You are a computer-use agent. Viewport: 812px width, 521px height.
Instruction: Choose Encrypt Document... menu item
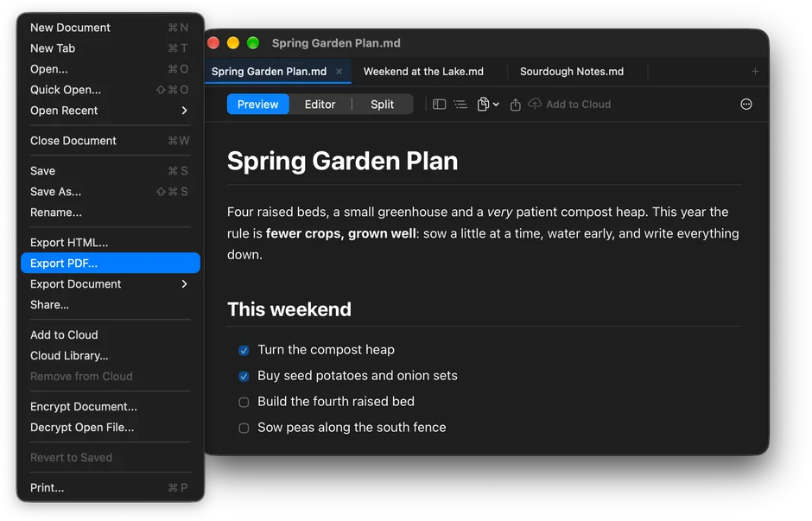click(x=111, y=407)
